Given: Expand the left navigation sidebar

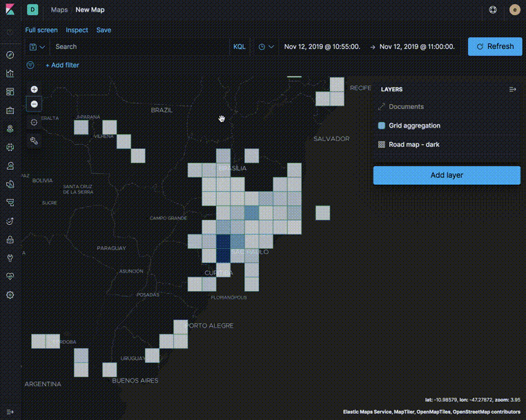Looking at the screenshot, I should [10, 412].
